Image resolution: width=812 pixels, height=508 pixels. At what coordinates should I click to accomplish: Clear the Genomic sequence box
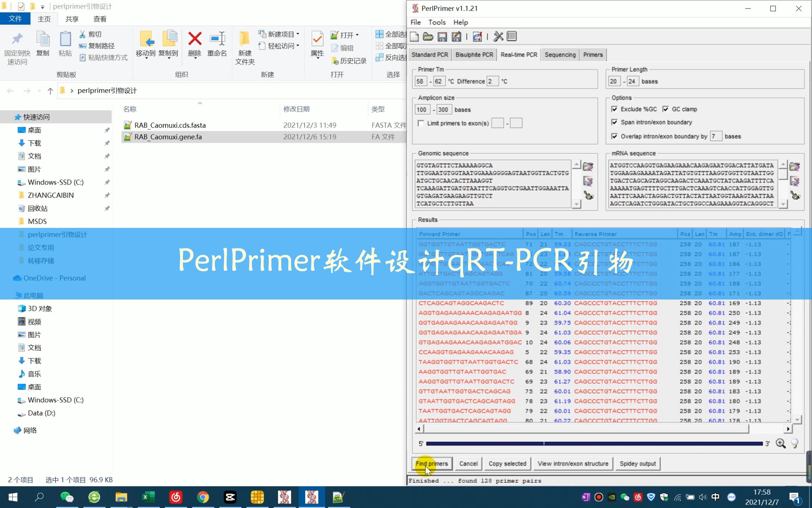(589, 195)
